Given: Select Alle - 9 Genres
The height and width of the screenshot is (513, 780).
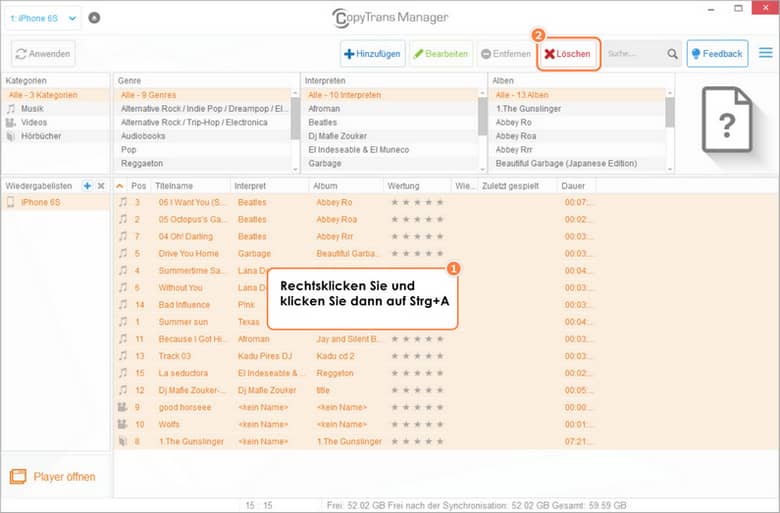Looking at the screenshot, I should coord(203,95).
